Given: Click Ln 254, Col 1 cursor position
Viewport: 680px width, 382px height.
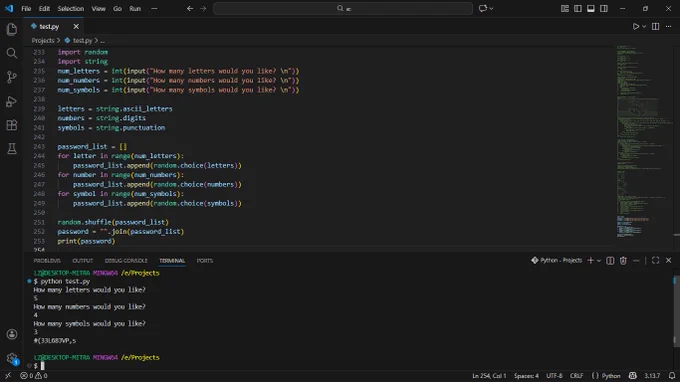Looking at the screenshot, I should point(489,376).
